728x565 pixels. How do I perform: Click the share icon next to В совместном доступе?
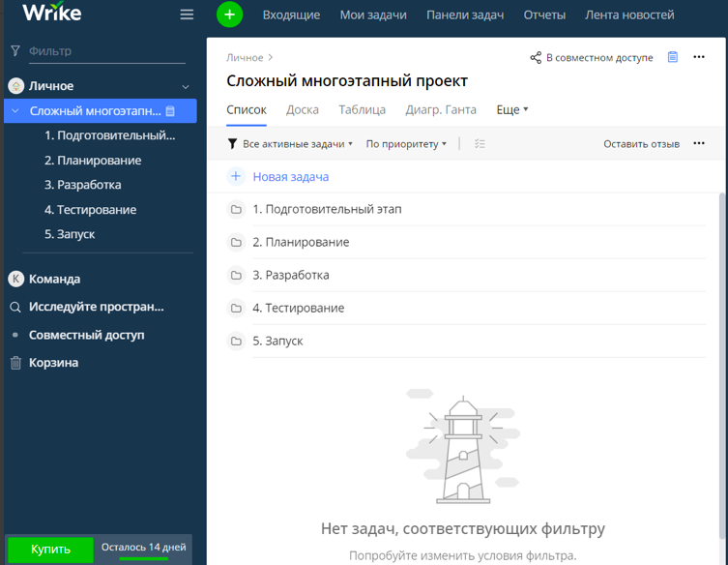536,58
